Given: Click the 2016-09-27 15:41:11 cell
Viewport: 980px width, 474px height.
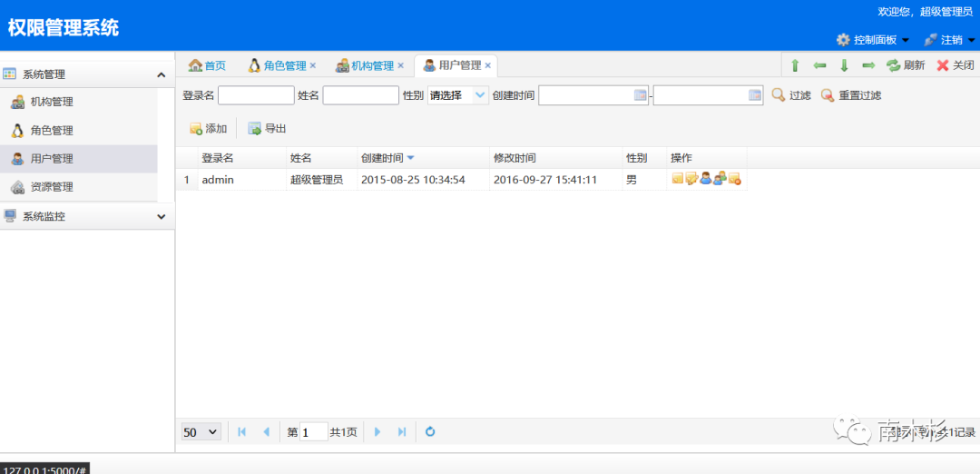Looking at the screenshot, I should 555,180.
